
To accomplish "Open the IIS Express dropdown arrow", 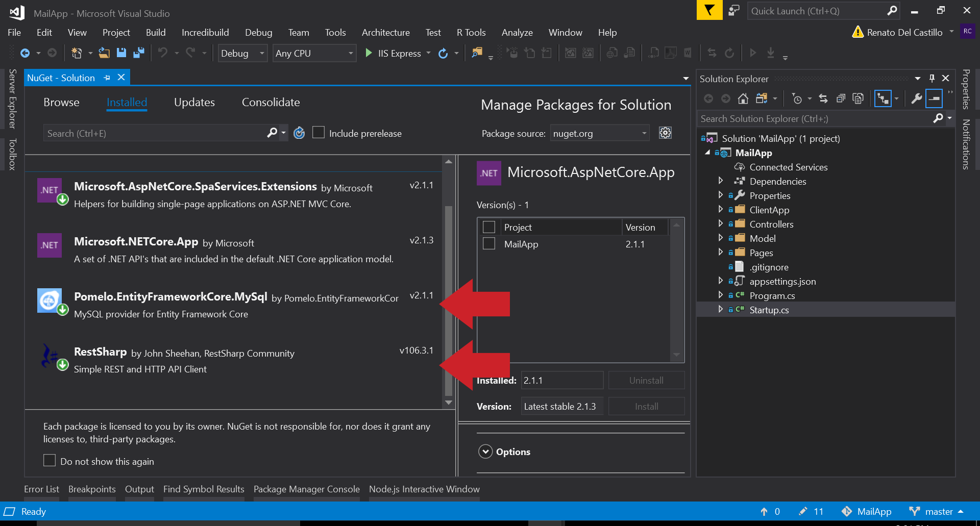I will click(428, 53).
